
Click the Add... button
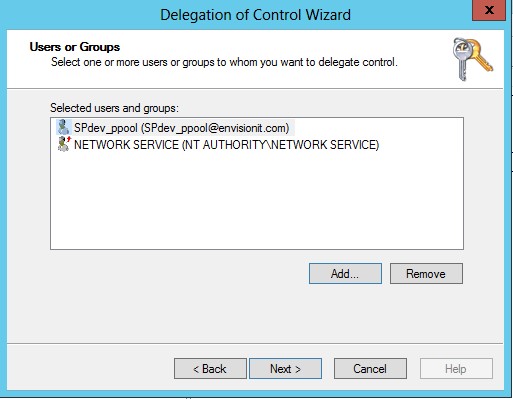tap(345, 274)
